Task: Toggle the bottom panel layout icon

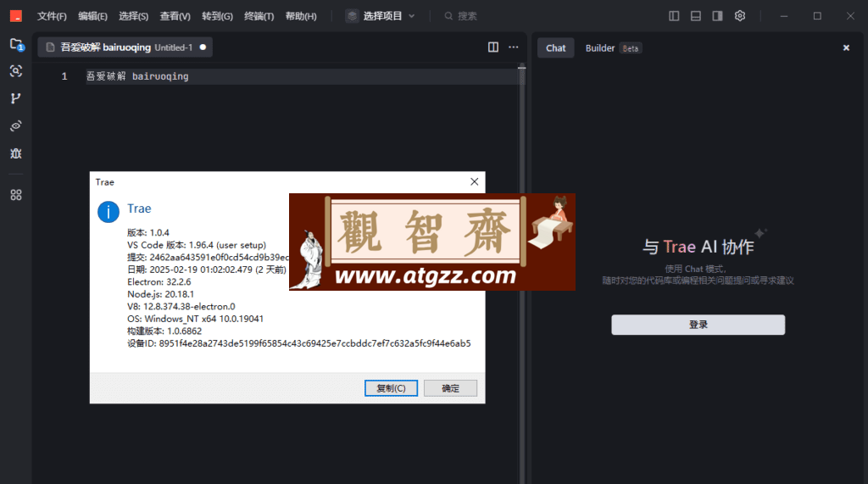Action: [x=696, y=16]
